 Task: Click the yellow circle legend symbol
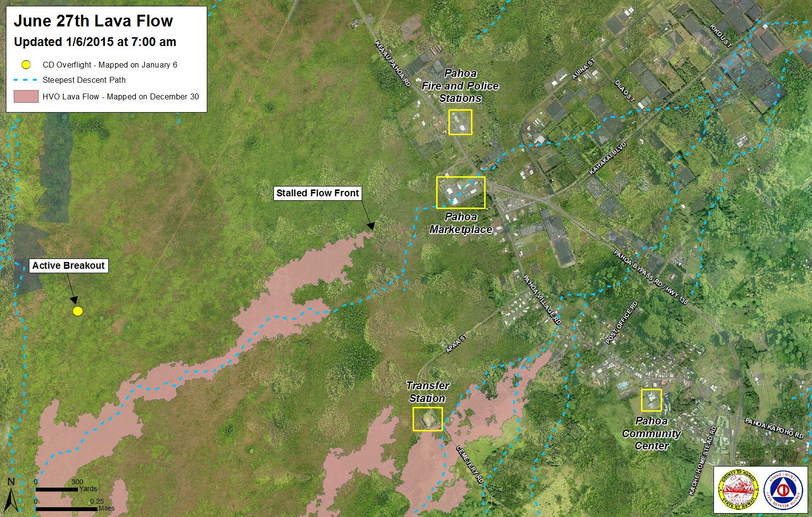tap(26, 65)
